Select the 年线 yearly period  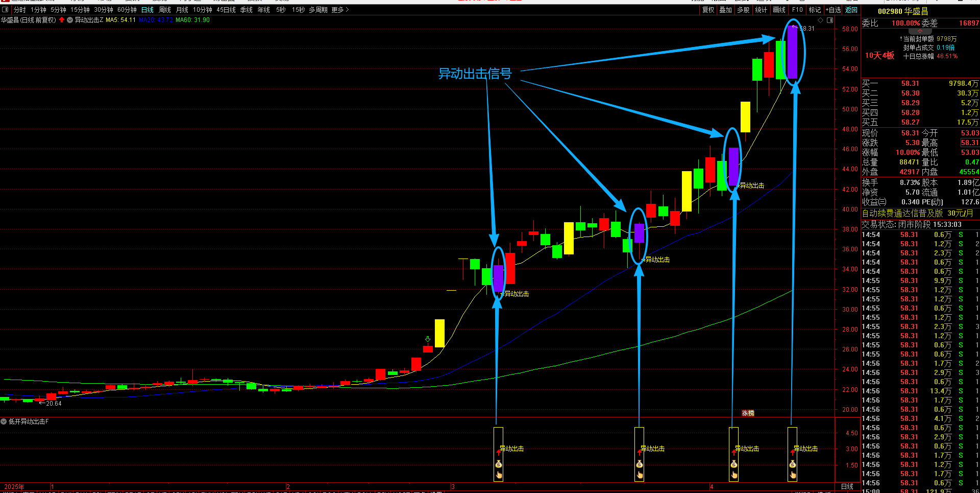coord(264,10)
